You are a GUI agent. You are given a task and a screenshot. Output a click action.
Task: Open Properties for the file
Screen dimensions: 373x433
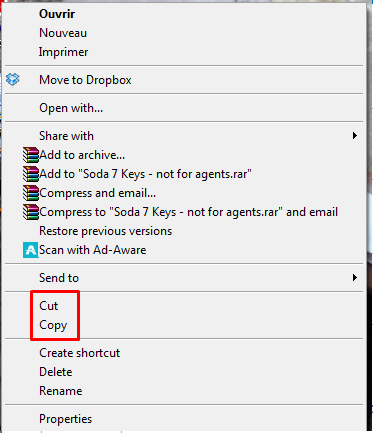coord(66,419)
